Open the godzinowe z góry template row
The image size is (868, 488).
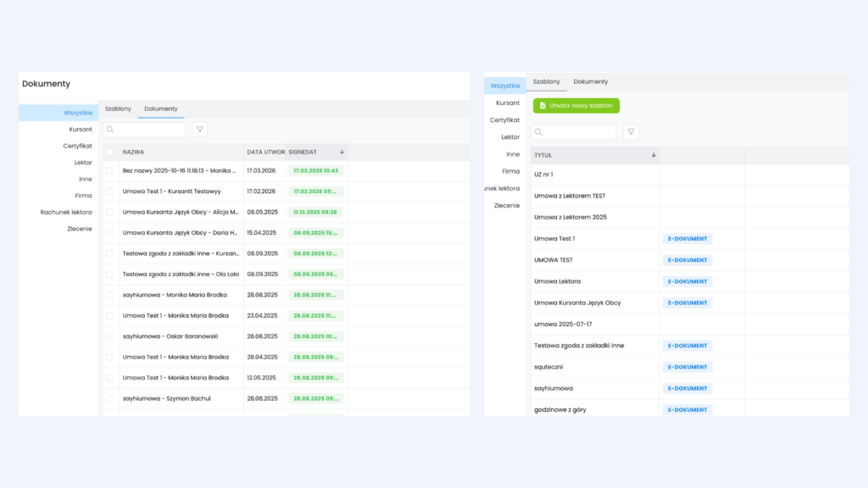click(560, 410)
